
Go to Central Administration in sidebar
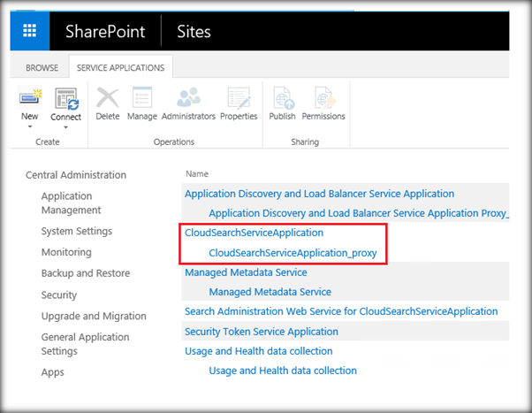coord(76,175)
